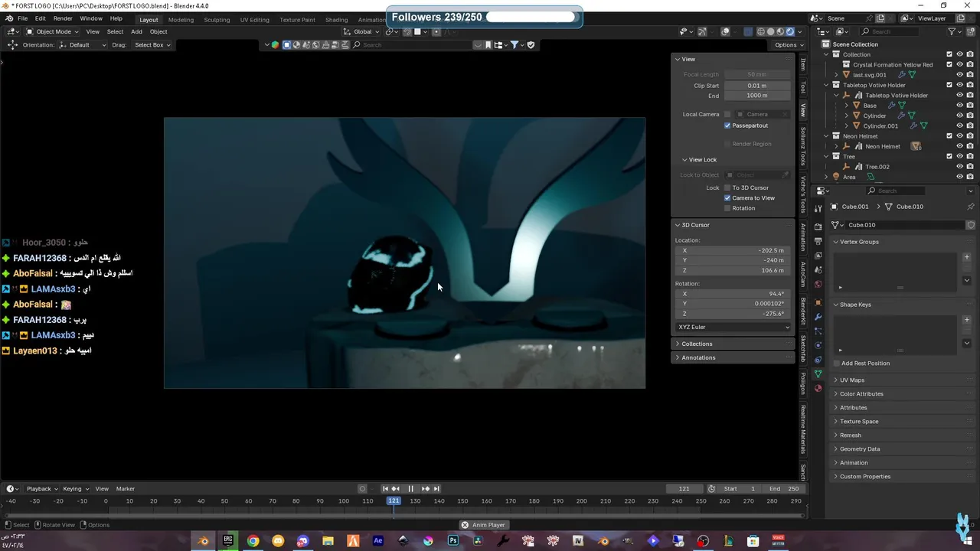
Task: Disable rendering for Area light
Action: click(970, 177)
